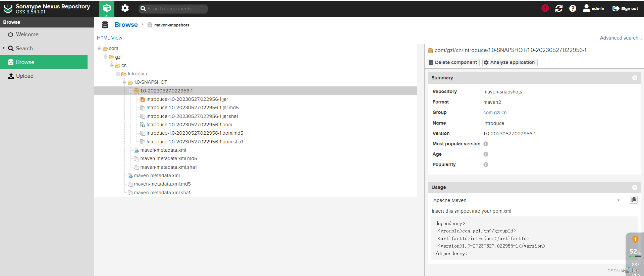Select introduce-1.0-20230527.022956-1.pom.md5
Viewport: 644px width, 276px height.
[x=195, y=133]
